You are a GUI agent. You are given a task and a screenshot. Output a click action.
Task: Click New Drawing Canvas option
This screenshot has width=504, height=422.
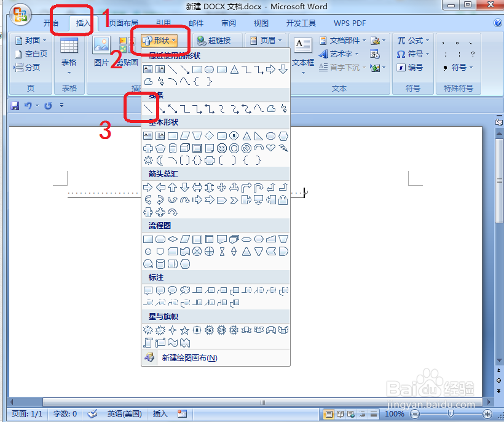pos(216,357)
